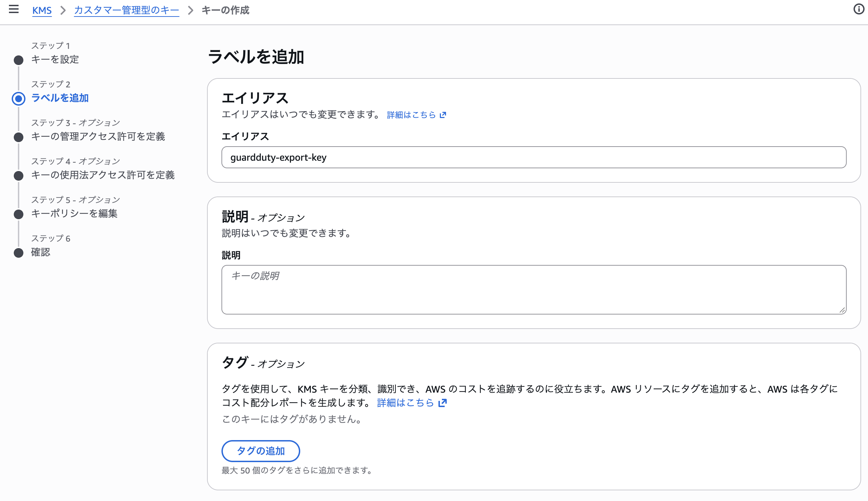Click the エイリアス 詳細はこちら link

tap(411, 115)
